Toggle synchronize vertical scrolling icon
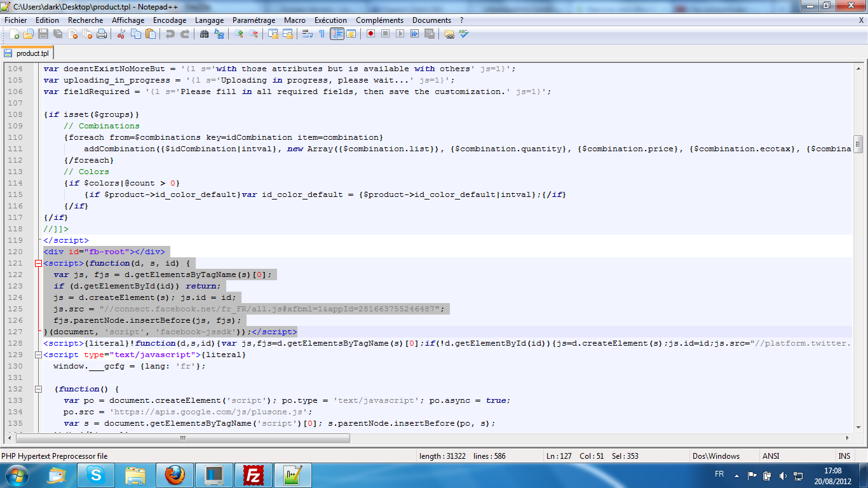Viewport: 868px width, 488px height. 273,34
